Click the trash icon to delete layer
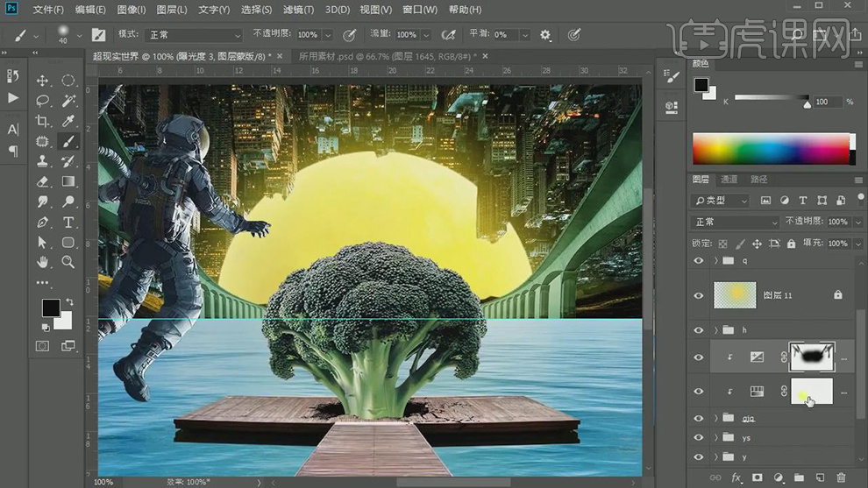 (841, 477)
